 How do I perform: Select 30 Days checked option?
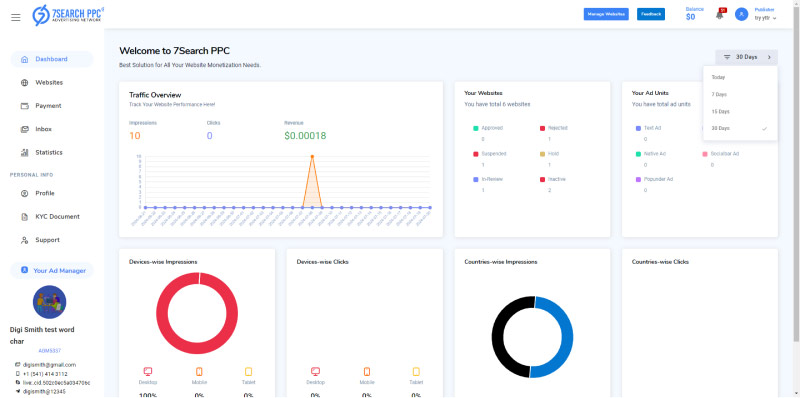(x=740, y=129)
